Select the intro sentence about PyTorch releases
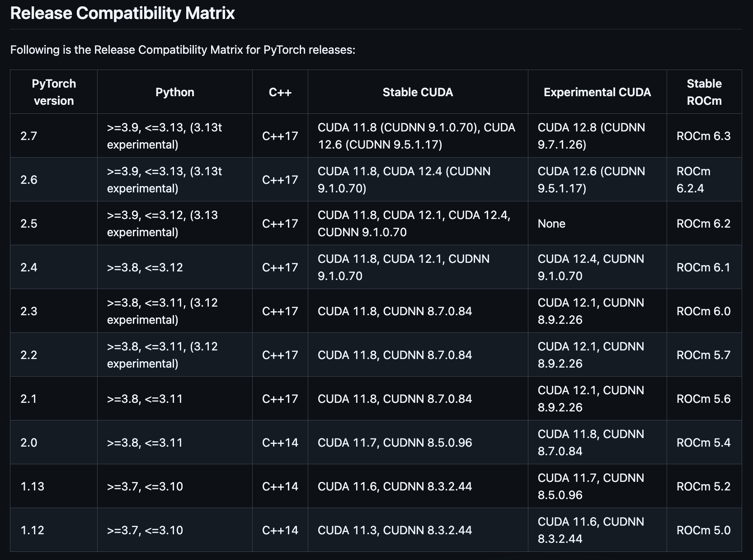The image size is (753, 560). 183,50
